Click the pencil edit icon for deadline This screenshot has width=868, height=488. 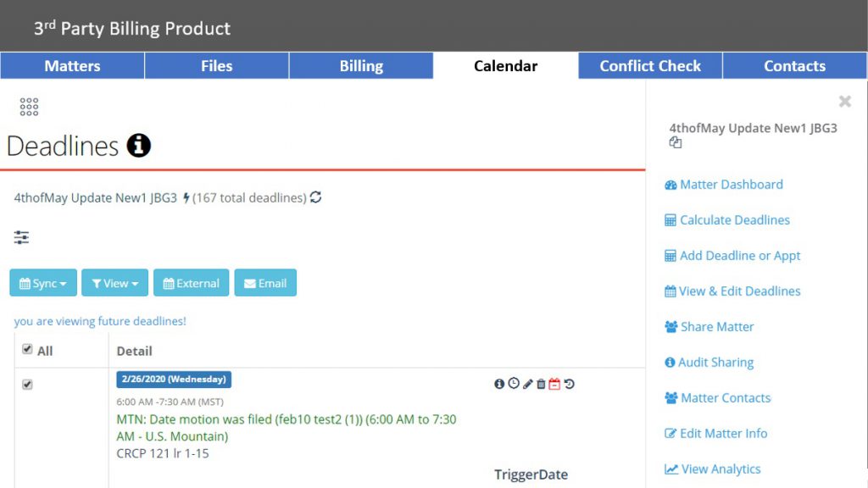[527, 384]
